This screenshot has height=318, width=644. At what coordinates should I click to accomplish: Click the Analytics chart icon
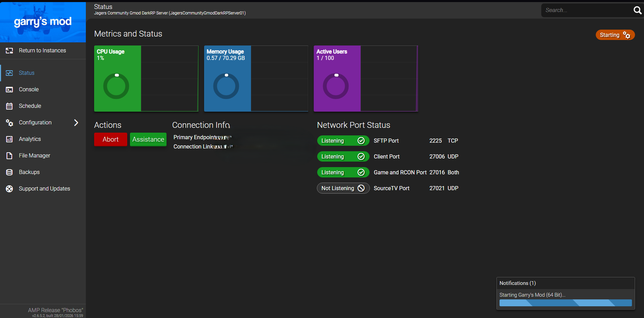click(9, 139)
